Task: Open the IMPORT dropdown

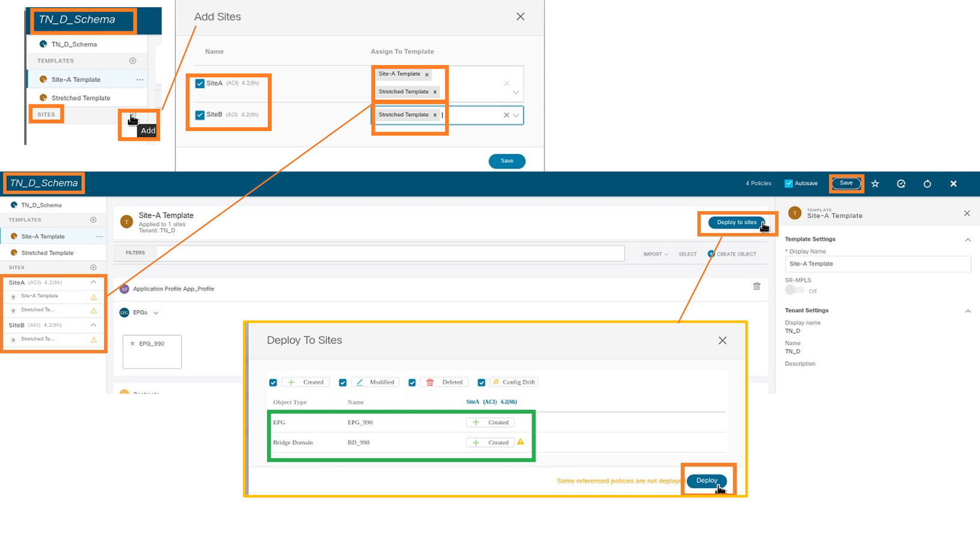Action: pos(656,254)
